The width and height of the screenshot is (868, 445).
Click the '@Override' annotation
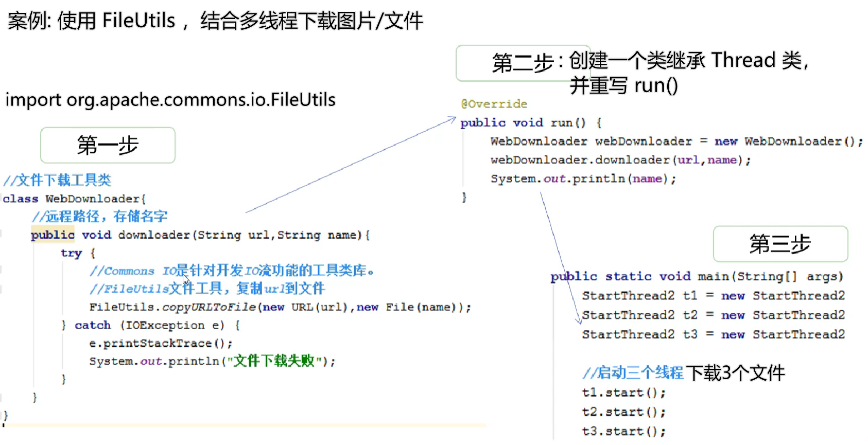(x=494, y=104)
